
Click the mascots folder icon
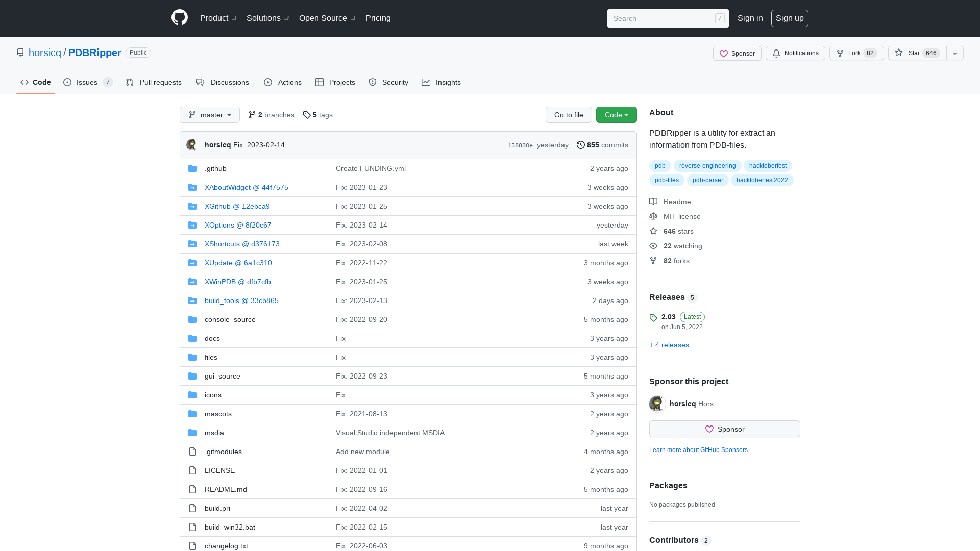point(192,414)
